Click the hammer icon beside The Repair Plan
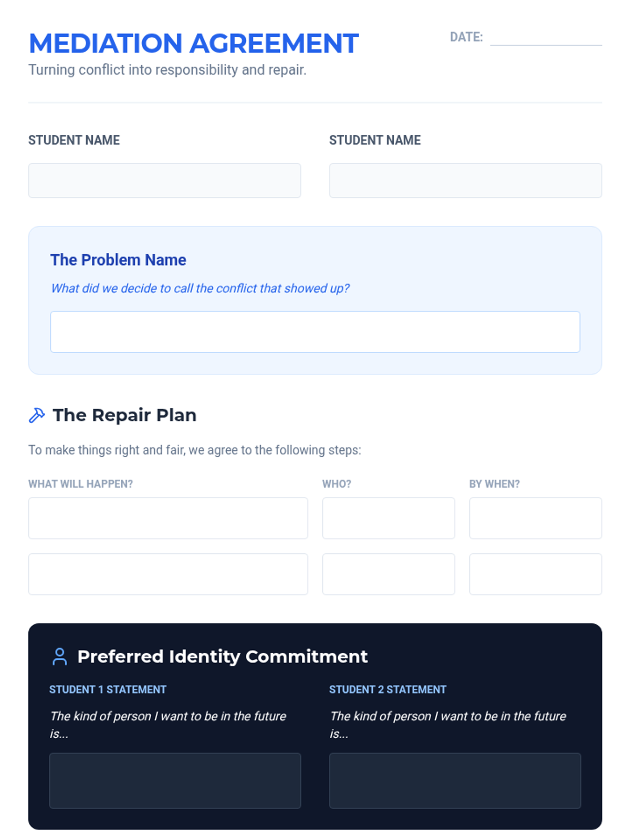This screenshot has height=840, width=630. coord(37,415)
